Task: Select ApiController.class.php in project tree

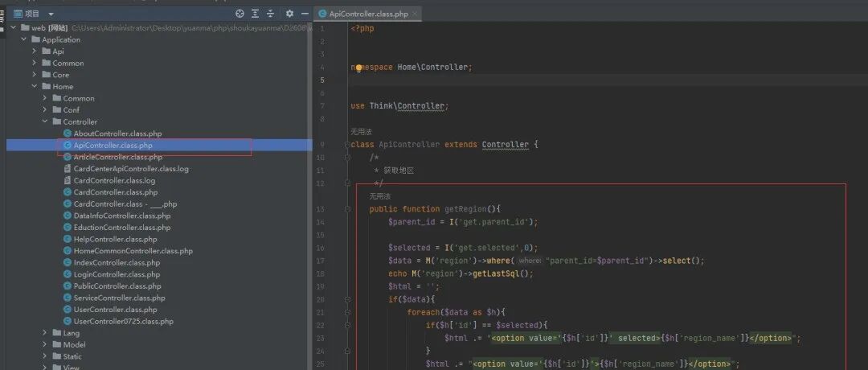Action: click(x=113, y=145)
